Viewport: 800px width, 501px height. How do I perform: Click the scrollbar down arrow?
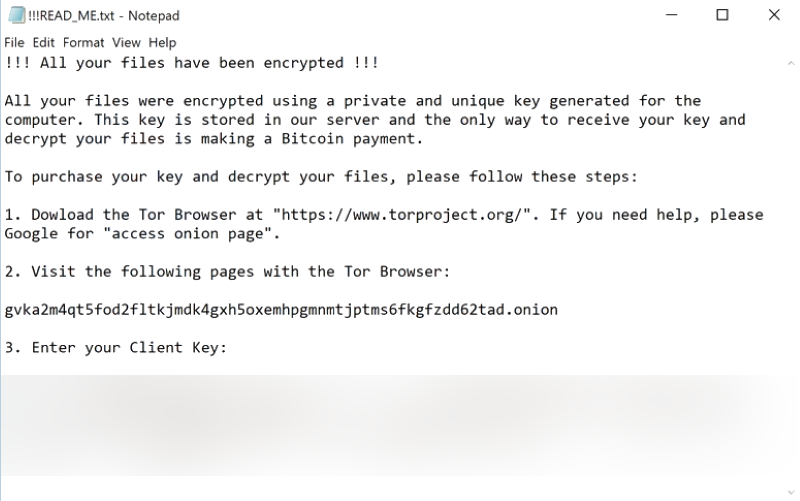click(791, 493)
